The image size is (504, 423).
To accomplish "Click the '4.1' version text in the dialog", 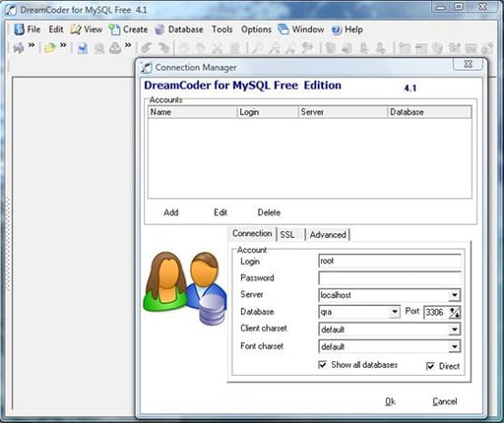I will [410, 88].
